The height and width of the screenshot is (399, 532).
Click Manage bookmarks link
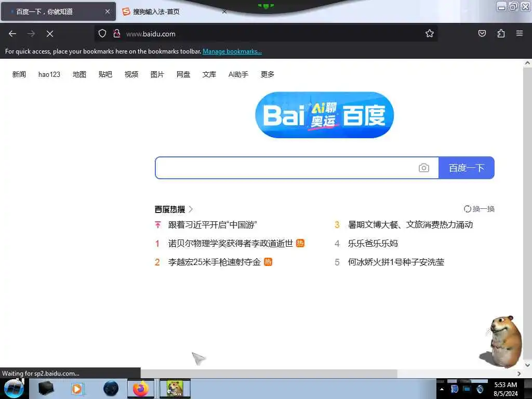click(232, 51)
